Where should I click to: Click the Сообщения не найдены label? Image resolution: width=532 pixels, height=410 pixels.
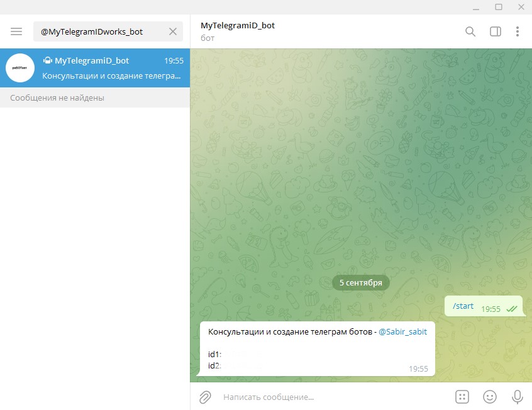click(x=57, y=97)
